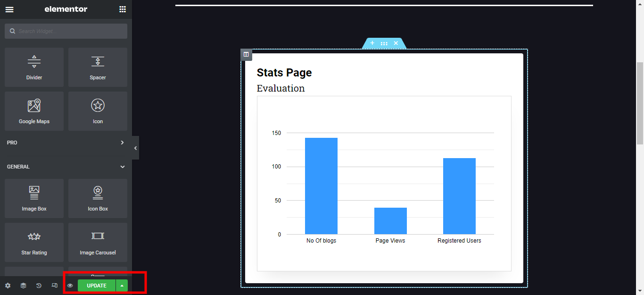Click the 100 axis value
This screenshot has height=295, width=644.
tap(276, 167)
